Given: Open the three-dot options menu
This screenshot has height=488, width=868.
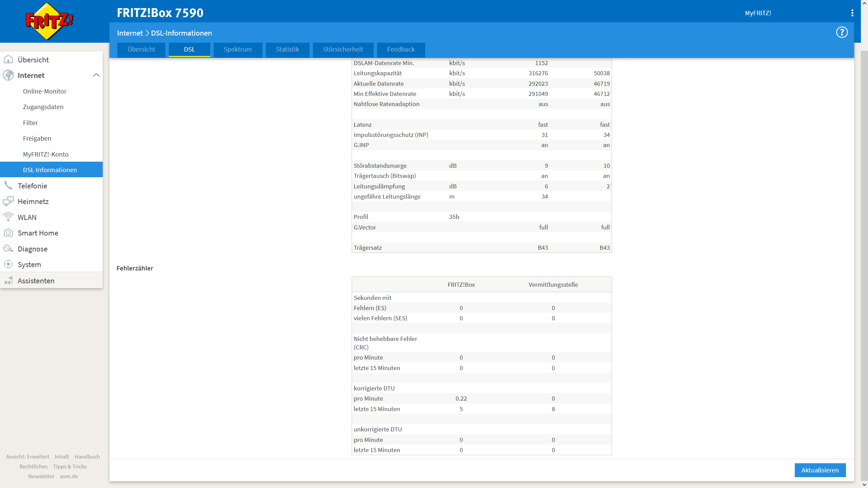Looking at the screenshot, I should pyautogui.click(x=852, y=13).
